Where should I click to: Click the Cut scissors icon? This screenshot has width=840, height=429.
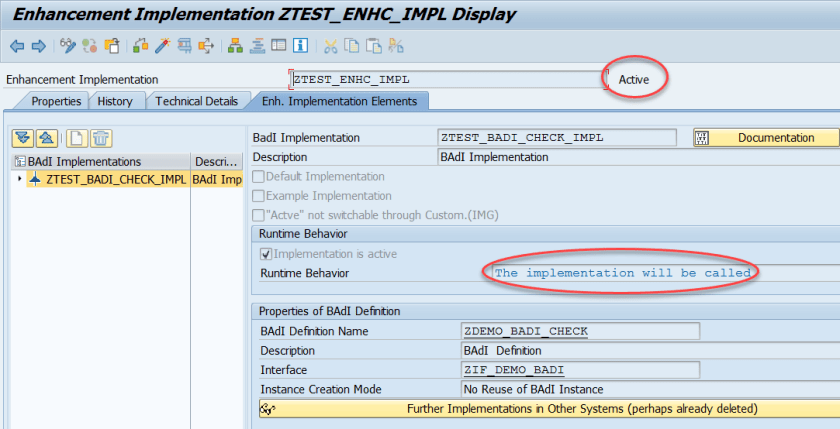coord(331,46)
